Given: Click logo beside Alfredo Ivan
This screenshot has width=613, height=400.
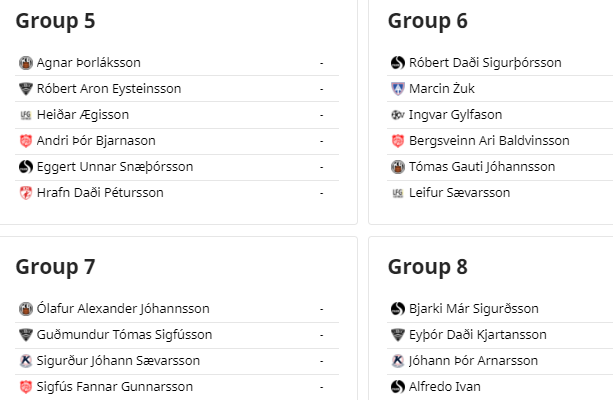Looking at the screenshot, I should point(398,387).
